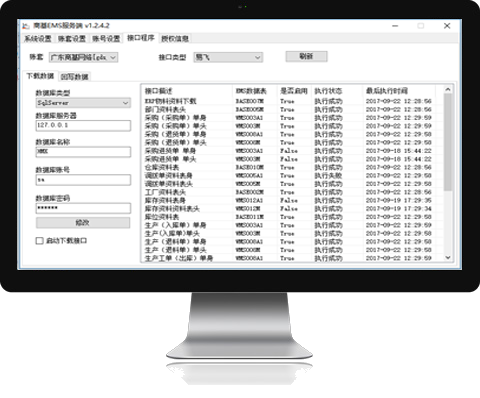The width and height of the screenshot is (480, 398).
Task: Click the 数据库密码 password field
Action: 83,208
